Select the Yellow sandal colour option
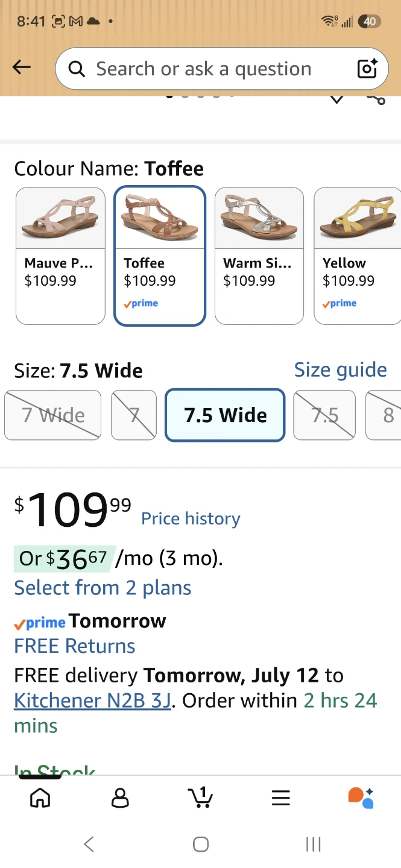401x868 pixels. 357,256
